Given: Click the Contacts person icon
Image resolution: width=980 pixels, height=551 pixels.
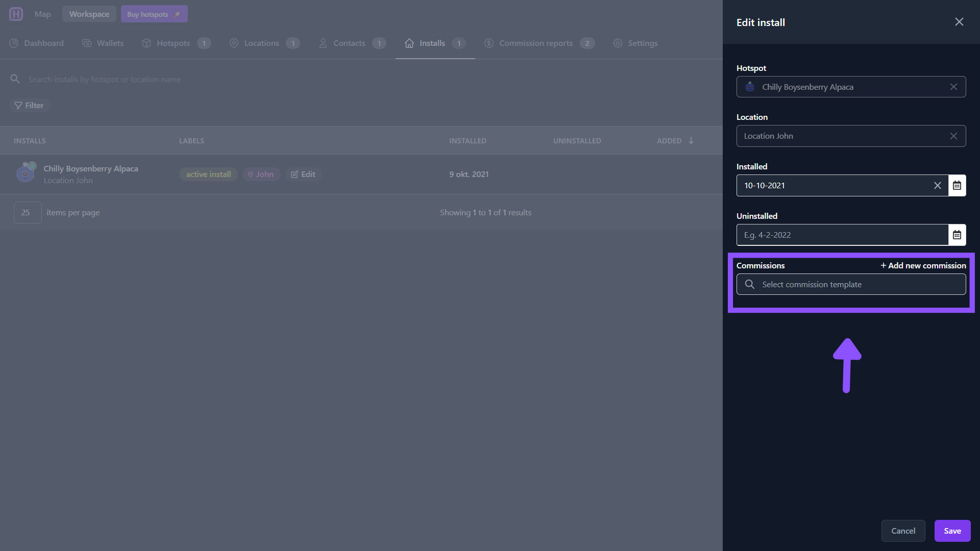Looking at the screenshot, I should pyautogui.click(x=323, y=43).
